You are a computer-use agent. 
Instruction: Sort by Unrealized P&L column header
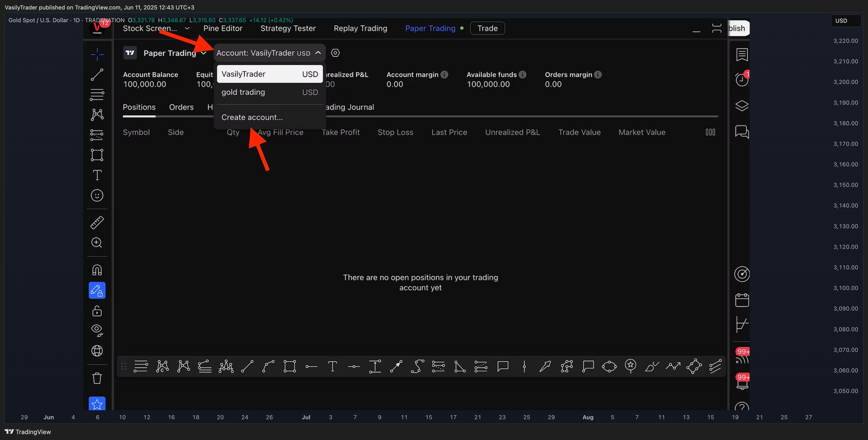[513, 132]
